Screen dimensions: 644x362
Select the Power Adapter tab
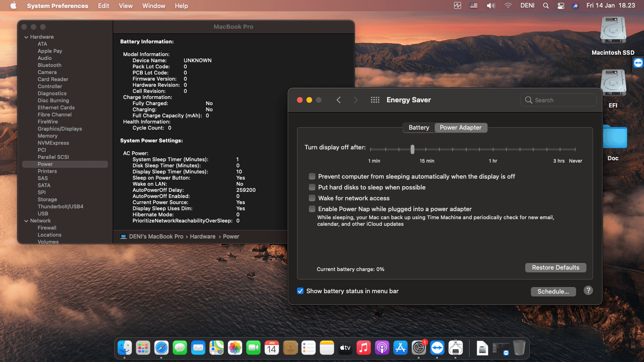click(461, 127)
